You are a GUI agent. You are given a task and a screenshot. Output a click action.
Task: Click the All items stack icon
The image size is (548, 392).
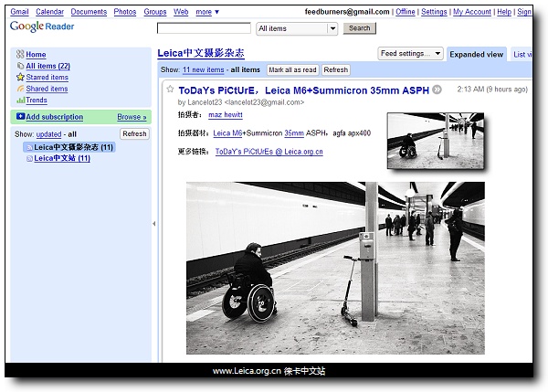coord(20,66)
